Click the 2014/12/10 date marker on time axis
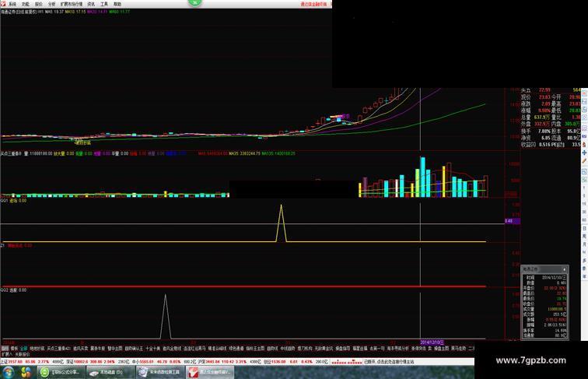Viewport: 588px width, 379px height. (432, 342)
